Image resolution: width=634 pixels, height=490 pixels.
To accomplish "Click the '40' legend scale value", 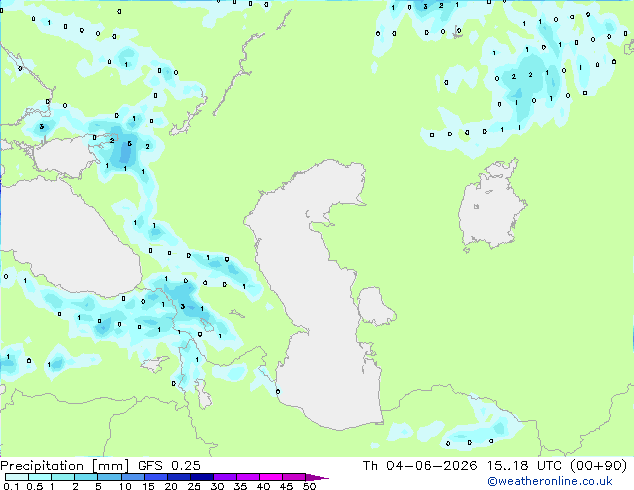I will pyautogui.click(x=263, y=486).
